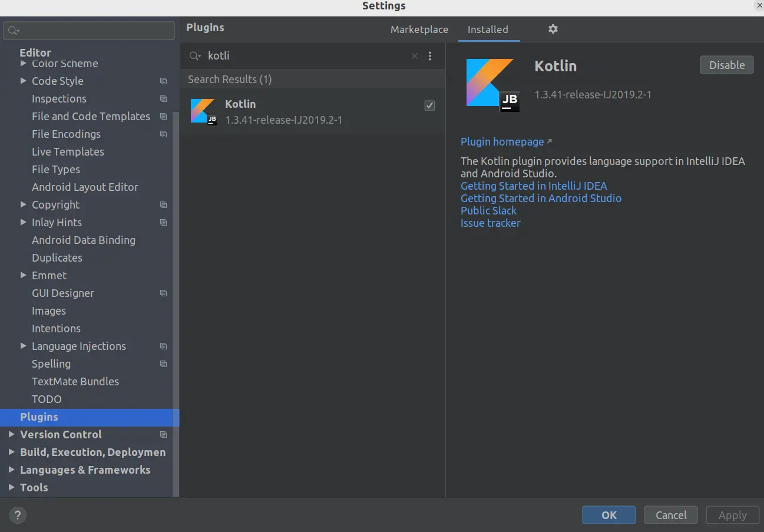
Task: Click project-level icon beside Language Injections
Action: pyautogui.click(x=164, y=346)
